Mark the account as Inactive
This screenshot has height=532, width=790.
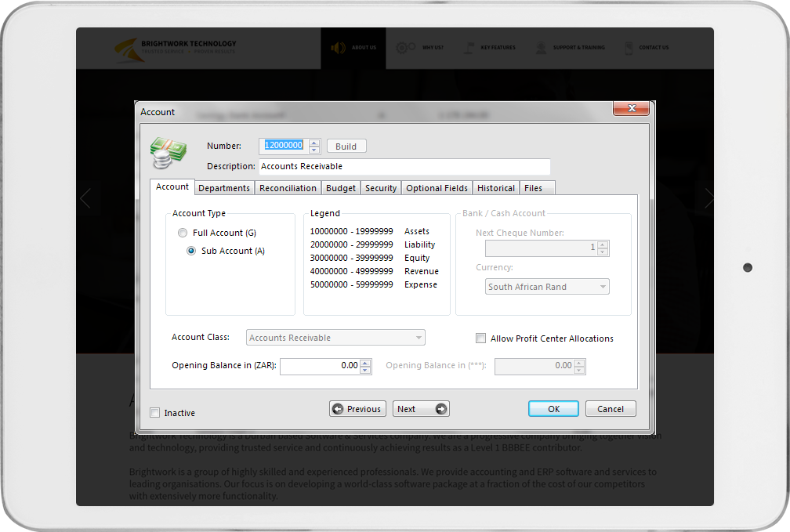pyautogui.click(x=155, y=413)
